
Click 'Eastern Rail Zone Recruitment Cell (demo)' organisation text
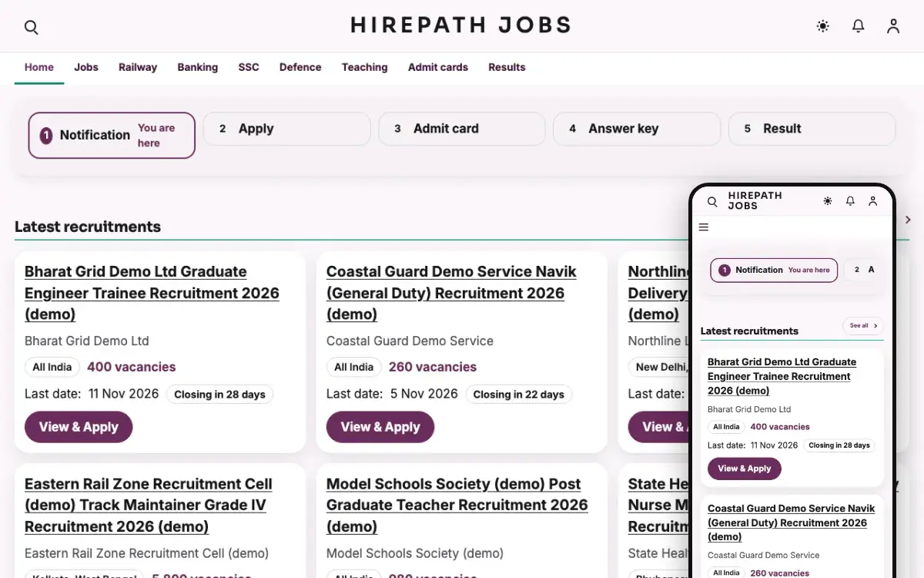click(x=146, y=553)
